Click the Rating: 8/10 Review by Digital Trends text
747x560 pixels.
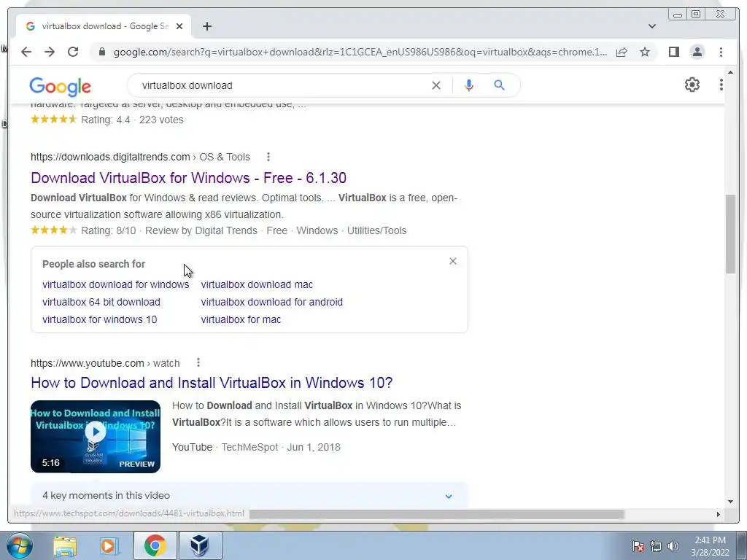169,230
